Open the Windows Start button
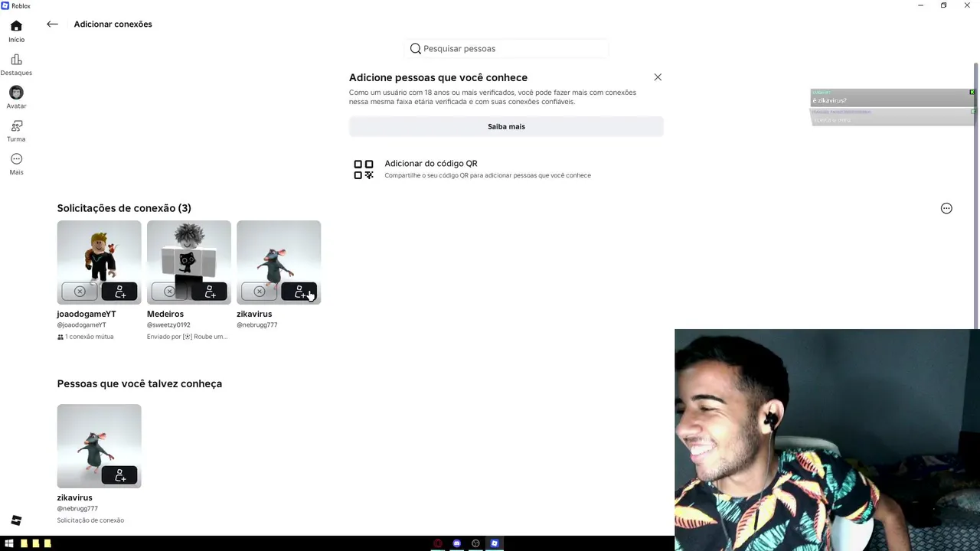 pos(9,543)
